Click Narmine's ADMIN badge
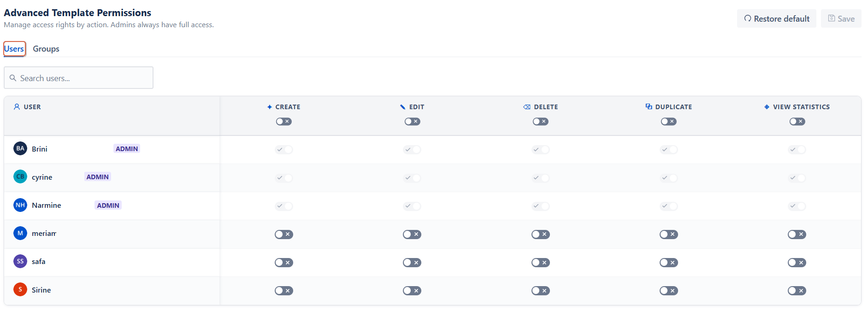868x311 pixels. click(108, 205)
